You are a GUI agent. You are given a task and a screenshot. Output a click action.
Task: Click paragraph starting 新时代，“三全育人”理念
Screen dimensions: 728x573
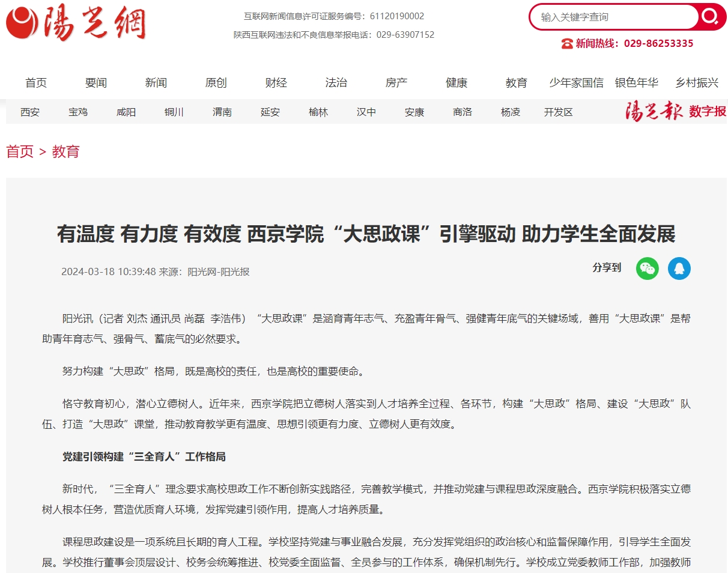point(366,499)
